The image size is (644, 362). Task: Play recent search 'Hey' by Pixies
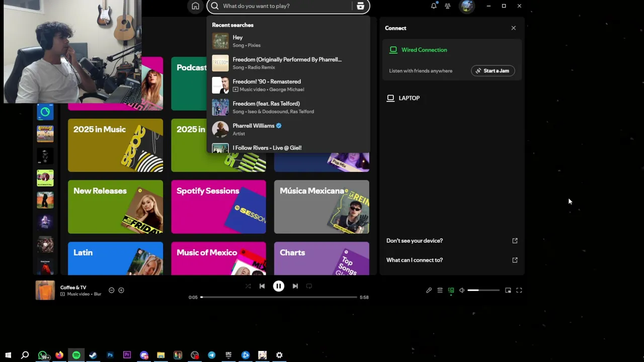click(x=288, y=41)
